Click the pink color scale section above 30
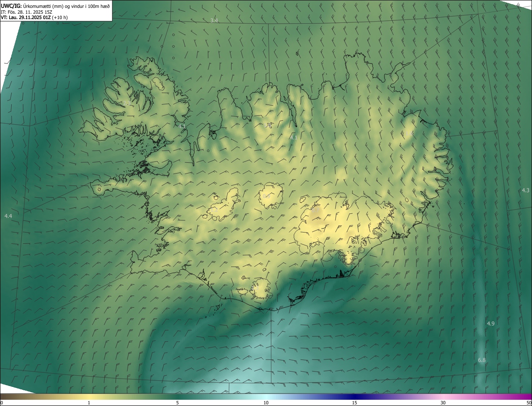The height and width of the screenshot is (406, 532). (x=443, y=396)
